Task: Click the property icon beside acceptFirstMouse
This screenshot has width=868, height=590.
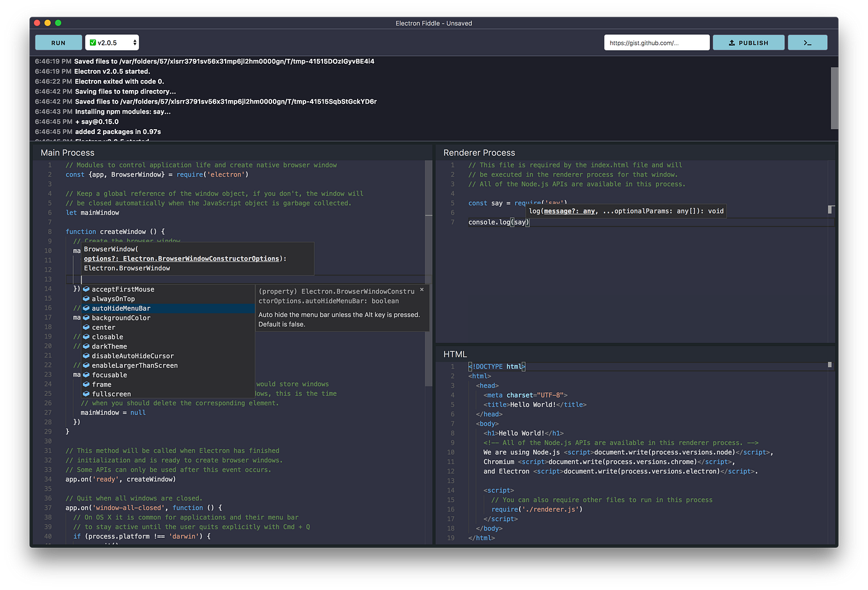Action: tap(87, 289)
